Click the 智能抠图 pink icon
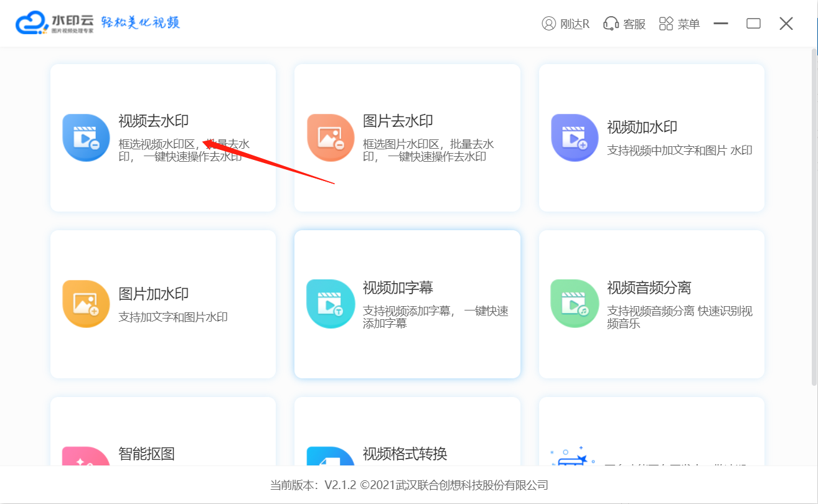Image resolution: width=818 pixels, height=504 pixels. (86, 456)
